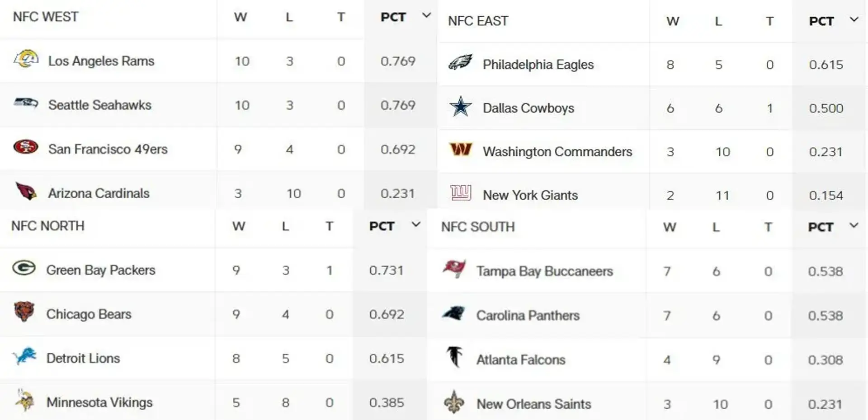The image size is (868, 420).
Task: Sort NFC West by W column header
Action: pos(241,17)
